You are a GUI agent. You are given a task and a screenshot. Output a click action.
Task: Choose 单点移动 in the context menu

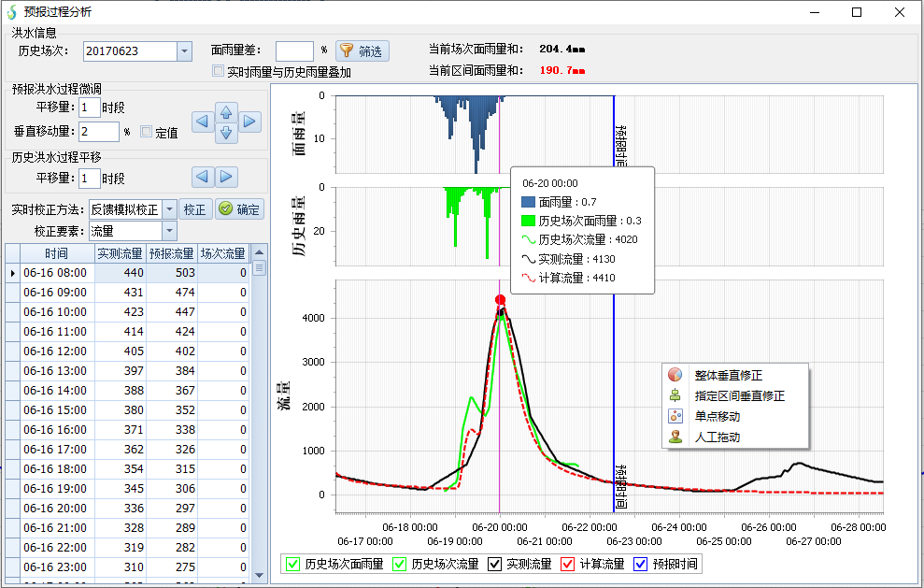(717, 416)
